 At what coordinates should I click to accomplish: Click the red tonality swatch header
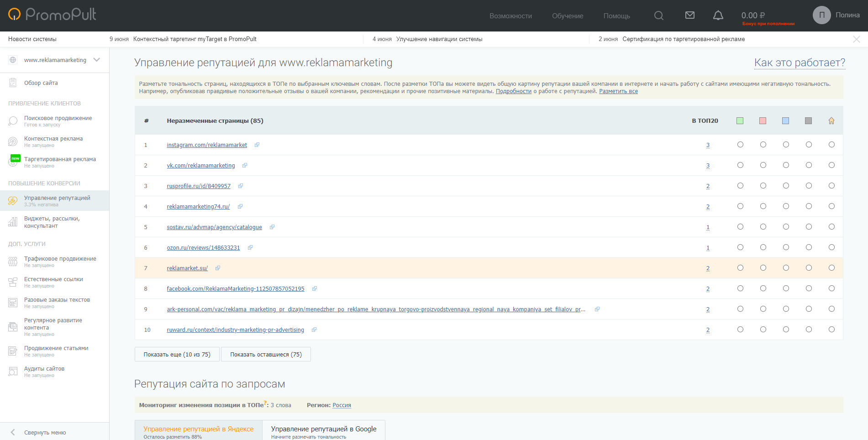point(763,120)
